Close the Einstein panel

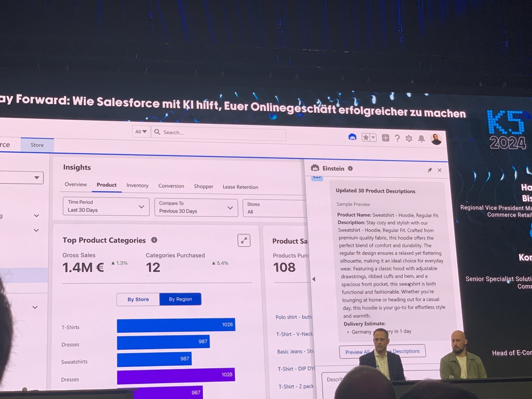440,170
